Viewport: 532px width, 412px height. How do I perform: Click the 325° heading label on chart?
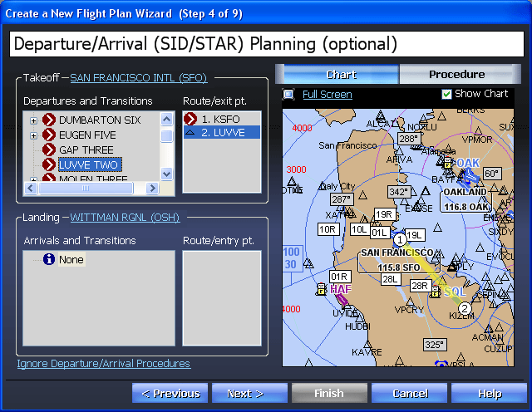click(435, 345)
